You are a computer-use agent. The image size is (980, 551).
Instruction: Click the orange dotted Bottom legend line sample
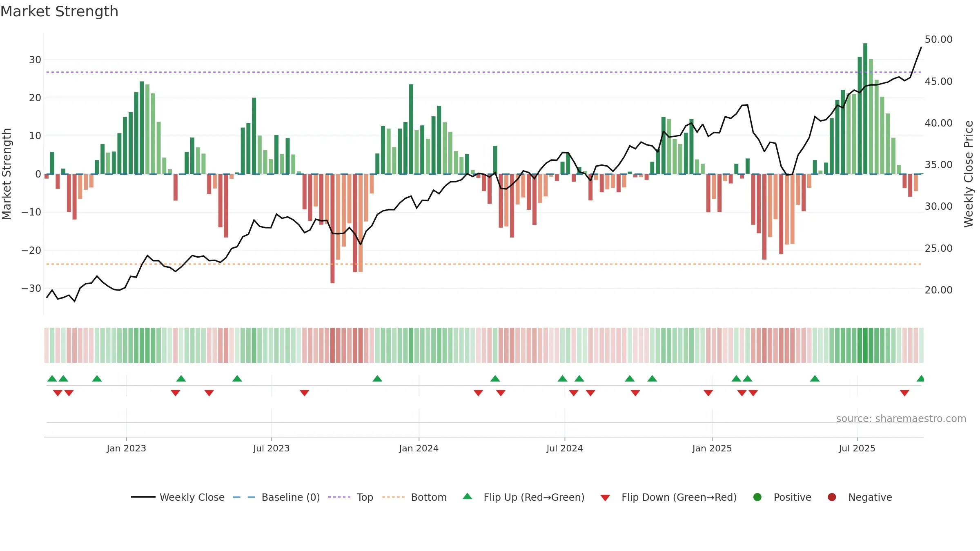pyautogui.click(x=394, y=497)
